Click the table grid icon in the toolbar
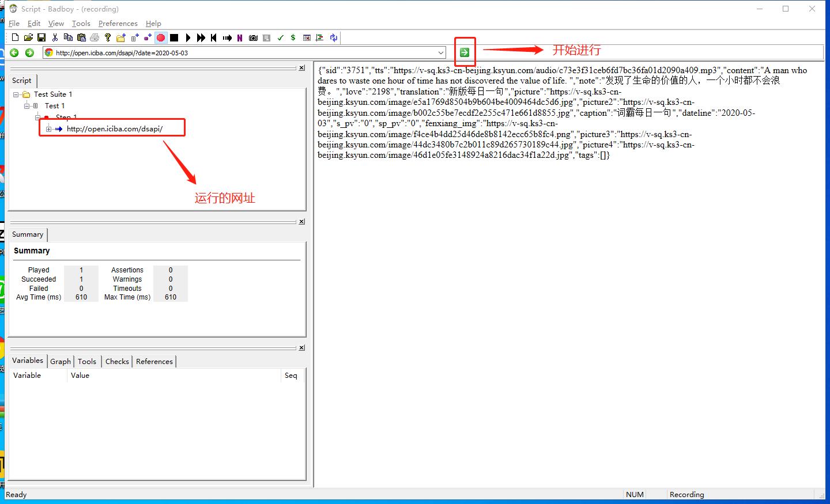The width and height of the screenshot is (830, 504). [x=307, y=37]
